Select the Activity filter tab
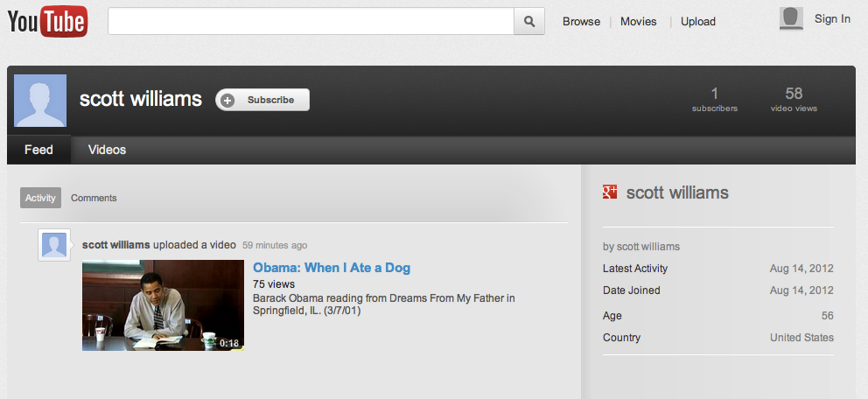Viewport: 868px width, 399px height. 40,198
